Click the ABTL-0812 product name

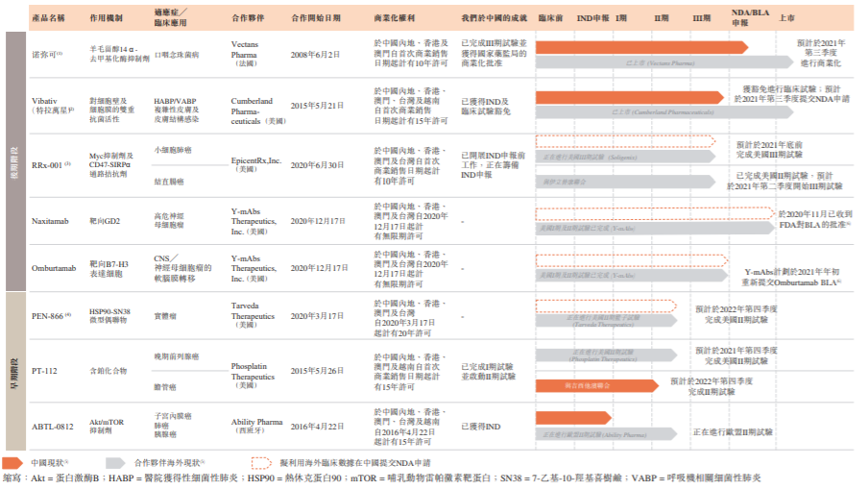pyautogui.click(x=52, y=427)
